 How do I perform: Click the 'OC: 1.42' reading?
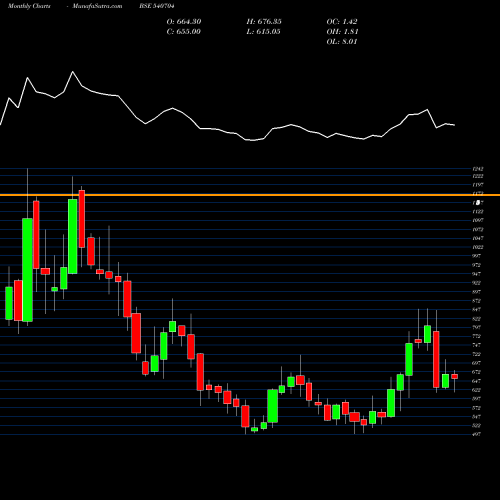click(x=342, y=21)
